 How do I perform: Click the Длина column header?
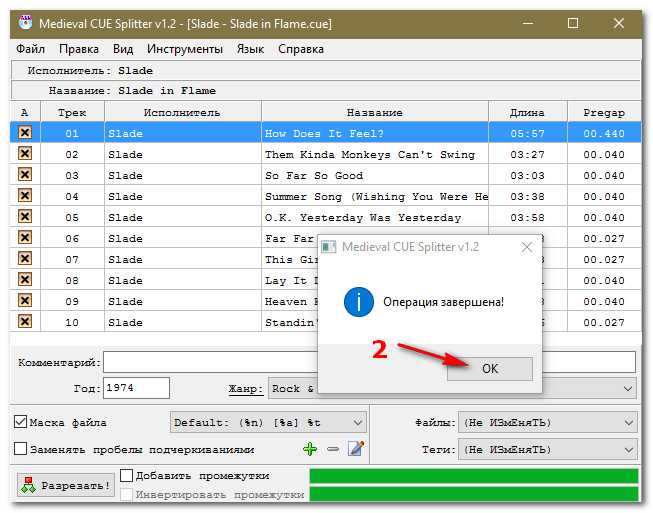point(528,112)
